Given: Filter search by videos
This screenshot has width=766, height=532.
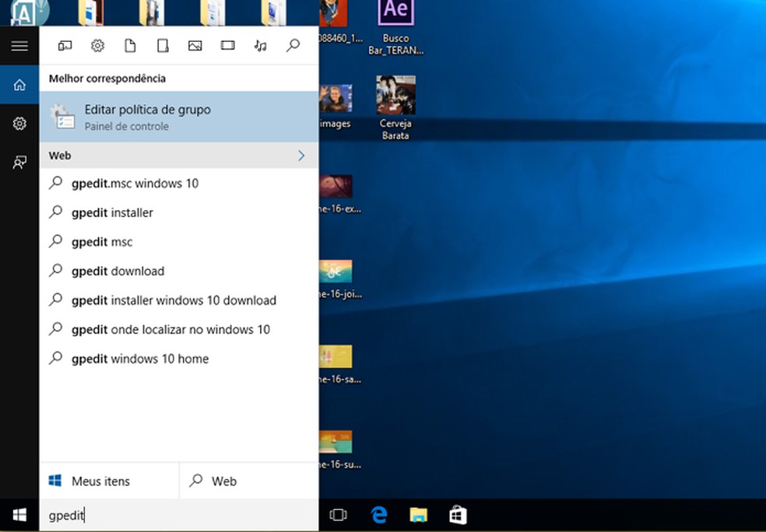Looking at the screenshot, I should (227, 45).
